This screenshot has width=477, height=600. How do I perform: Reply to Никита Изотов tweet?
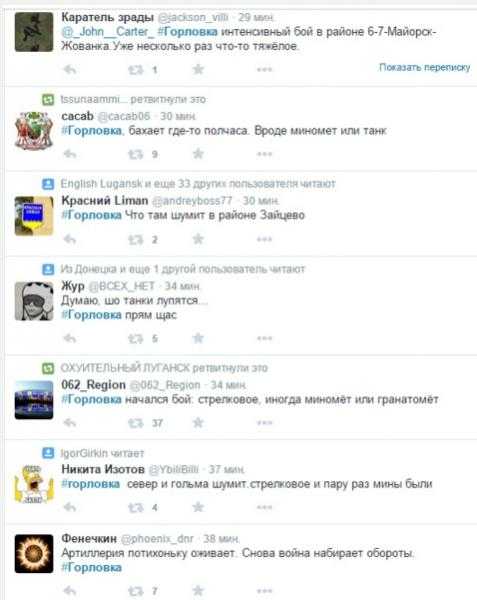pos(70,507)
